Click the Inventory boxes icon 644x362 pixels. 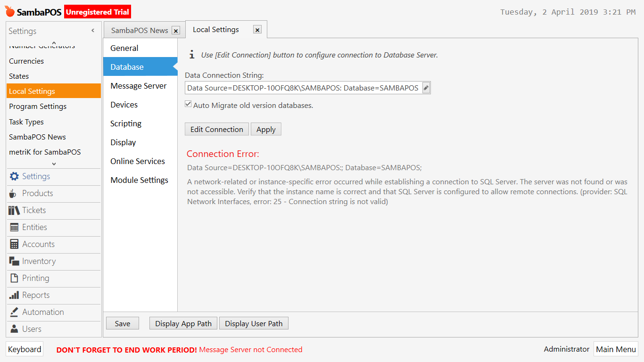click(14, 261)
